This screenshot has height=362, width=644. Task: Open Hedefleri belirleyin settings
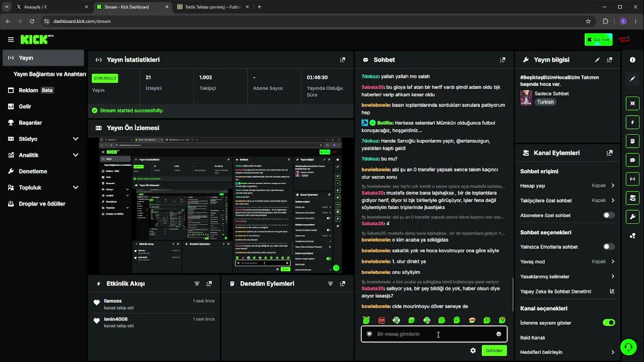point(568,352)
